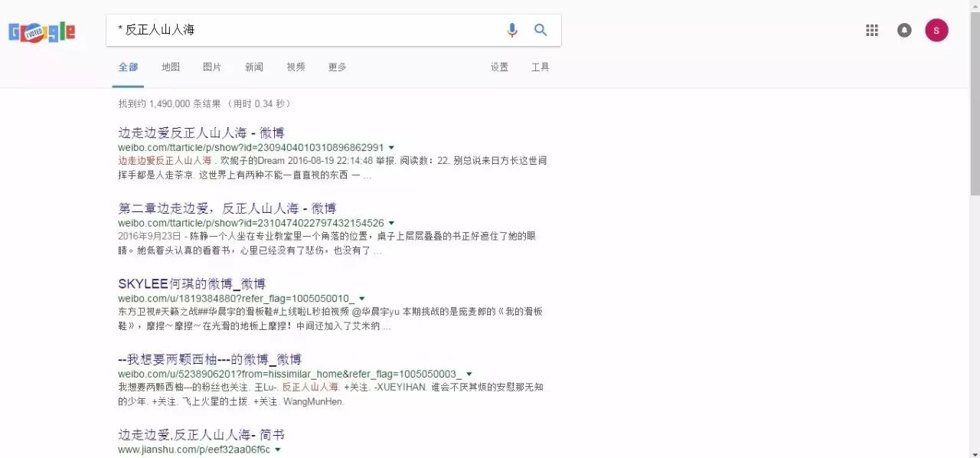Open the notifications bell
Screen dimensions: 980x458
[x=904, y=30]
